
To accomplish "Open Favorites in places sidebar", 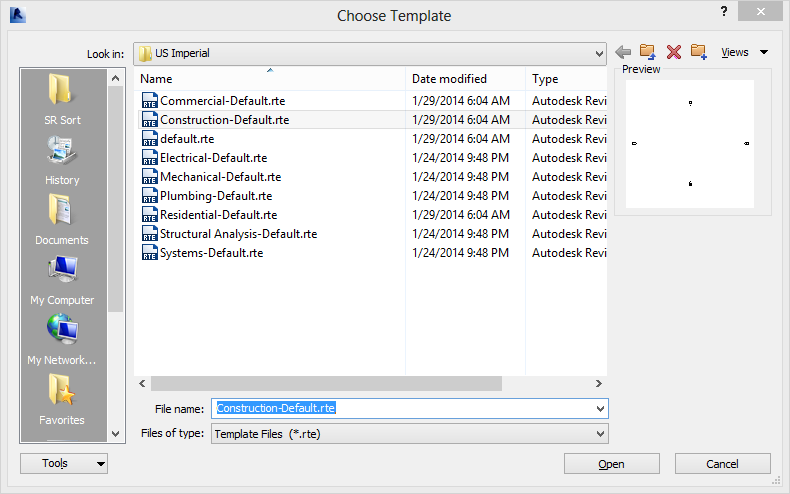I will point(62,399).
